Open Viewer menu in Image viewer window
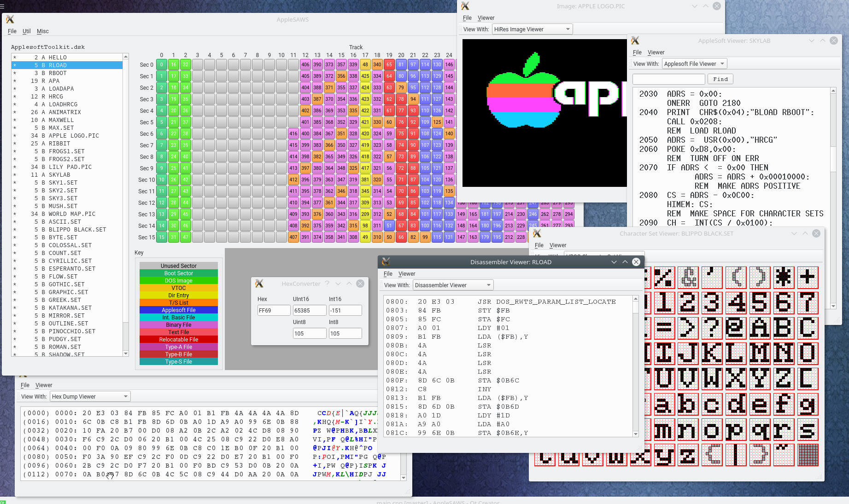The image size is (849, 504). pyautogui.click(x=486, y=17)
